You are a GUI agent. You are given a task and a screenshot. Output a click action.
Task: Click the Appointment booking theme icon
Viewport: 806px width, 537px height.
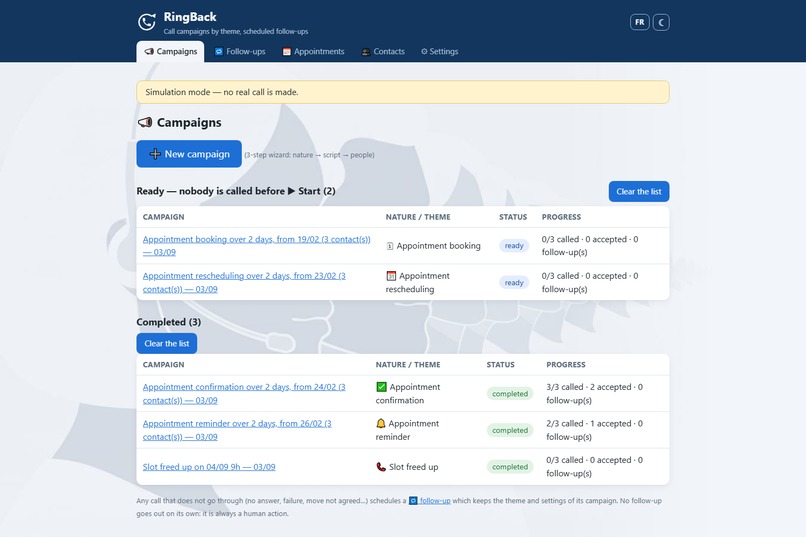tap(390, 246)
